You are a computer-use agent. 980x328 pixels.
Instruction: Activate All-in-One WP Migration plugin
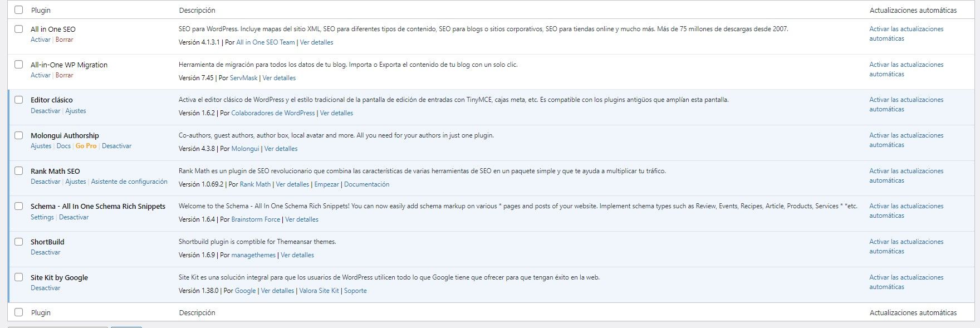pos(41,75)
